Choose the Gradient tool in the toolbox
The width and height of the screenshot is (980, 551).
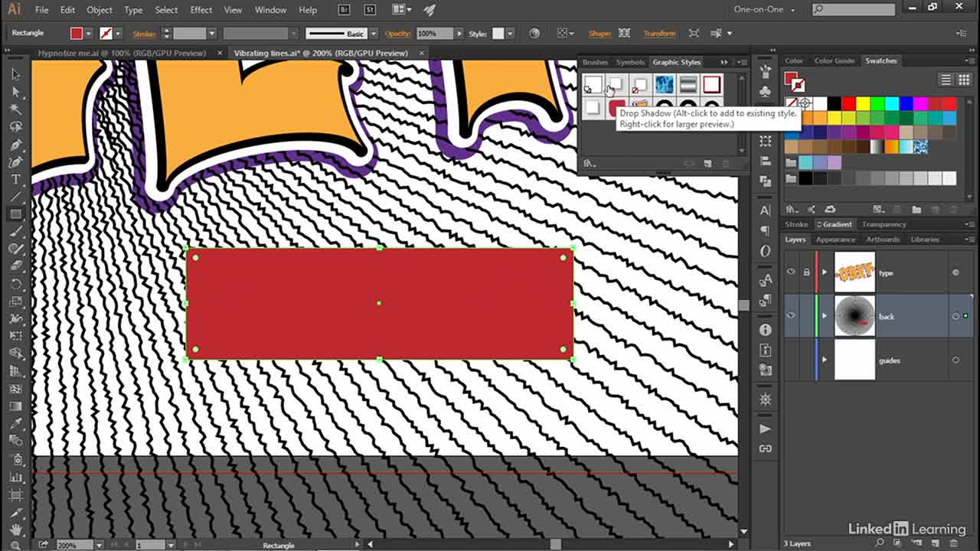click(15, 406)
